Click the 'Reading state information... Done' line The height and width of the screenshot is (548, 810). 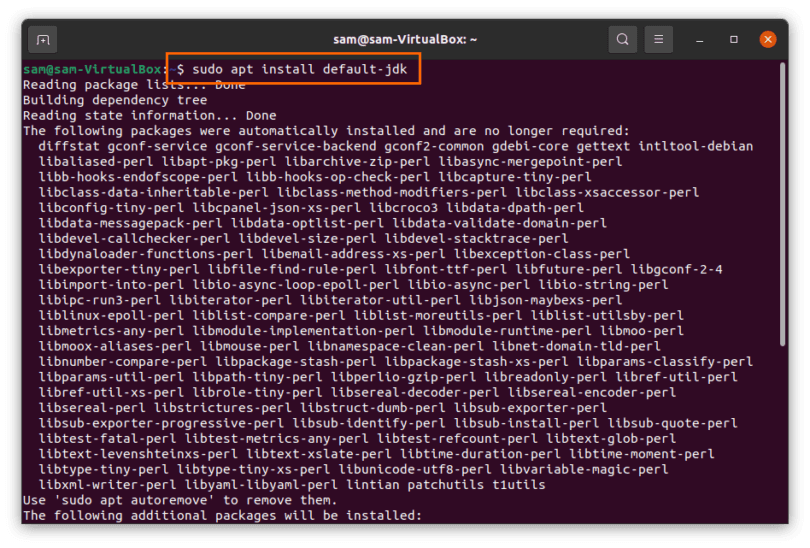tap(149, 115)
